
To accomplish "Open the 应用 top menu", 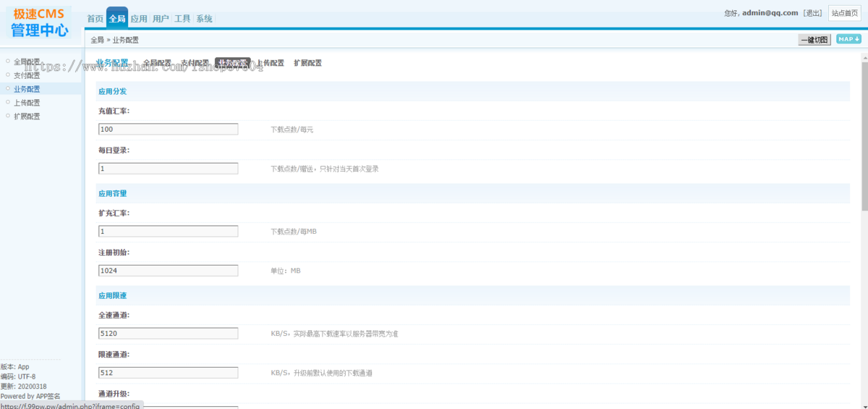I will pyautogui.click(x=139, y=19).
